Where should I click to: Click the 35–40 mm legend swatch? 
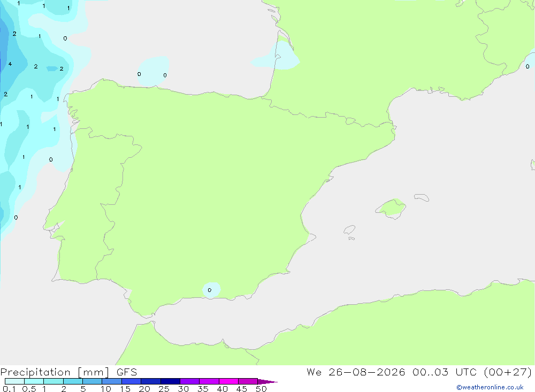[x=209, y=381]
